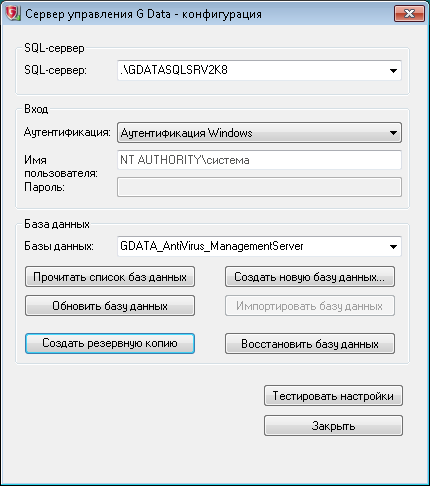430x486 pixels.
Task: Click the window title bar text
Action: [143, 14]
